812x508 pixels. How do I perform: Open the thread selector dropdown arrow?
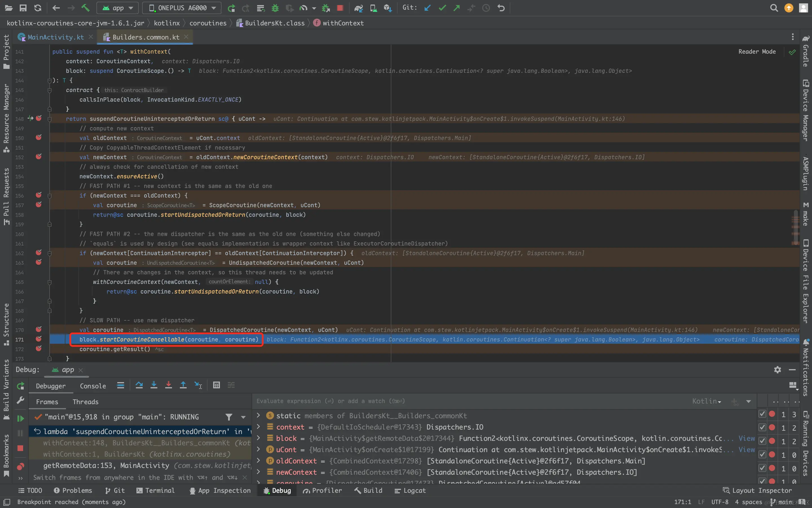[x=243, y=417]
